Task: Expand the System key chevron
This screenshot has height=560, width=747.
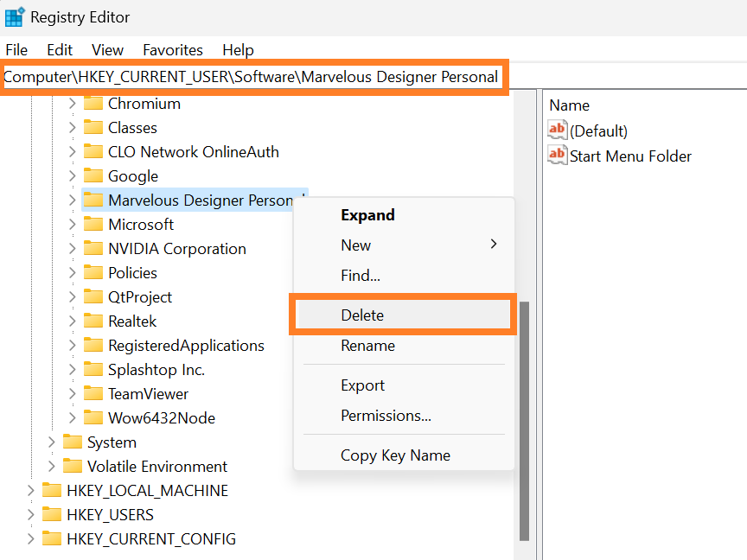Action: point(52,442)
